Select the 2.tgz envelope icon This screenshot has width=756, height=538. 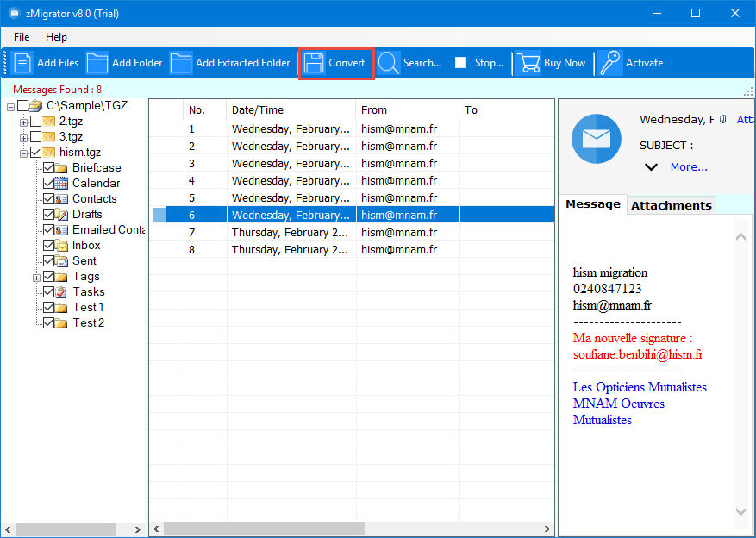pos(48,121)
